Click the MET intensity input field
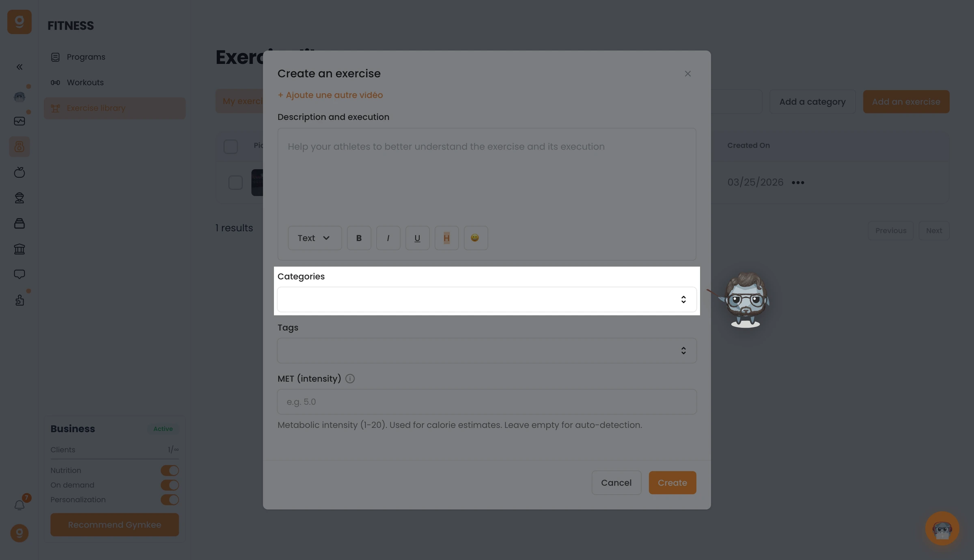Viewport: 974px width, 560px height. (487, 402)
